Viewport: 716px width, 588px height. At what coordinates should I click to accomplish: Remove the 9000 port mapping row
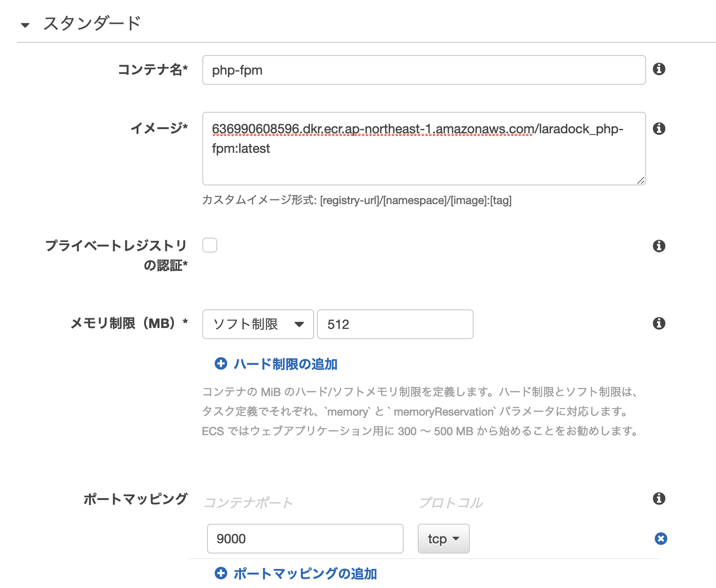coord(661,539)
